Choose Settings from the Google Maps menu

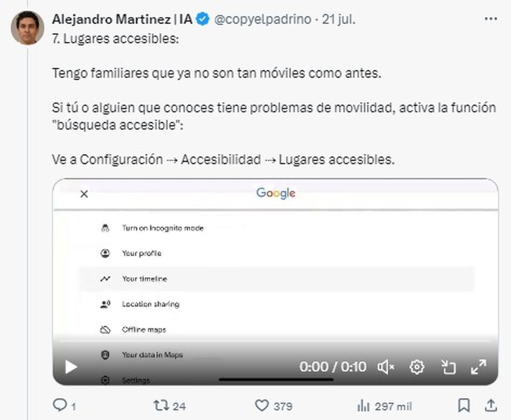coord(136,380)
